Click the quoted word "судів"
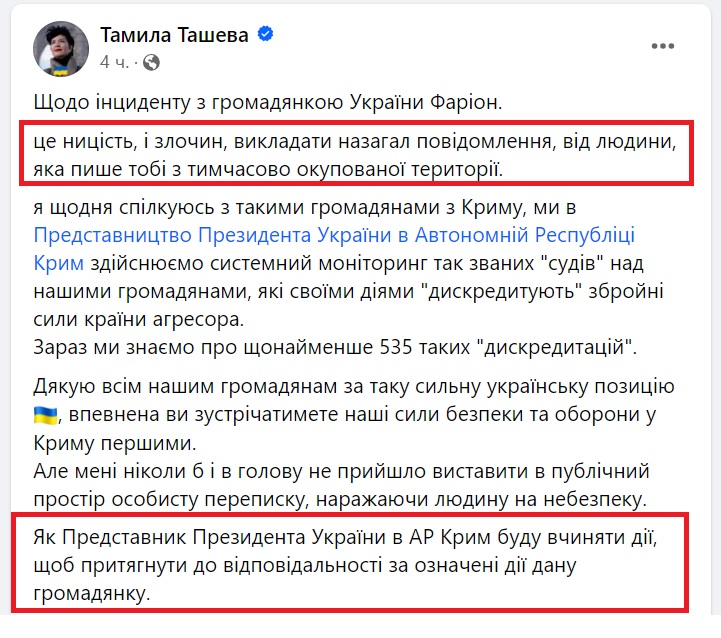The image size is (721, 638). pos(570,264)
